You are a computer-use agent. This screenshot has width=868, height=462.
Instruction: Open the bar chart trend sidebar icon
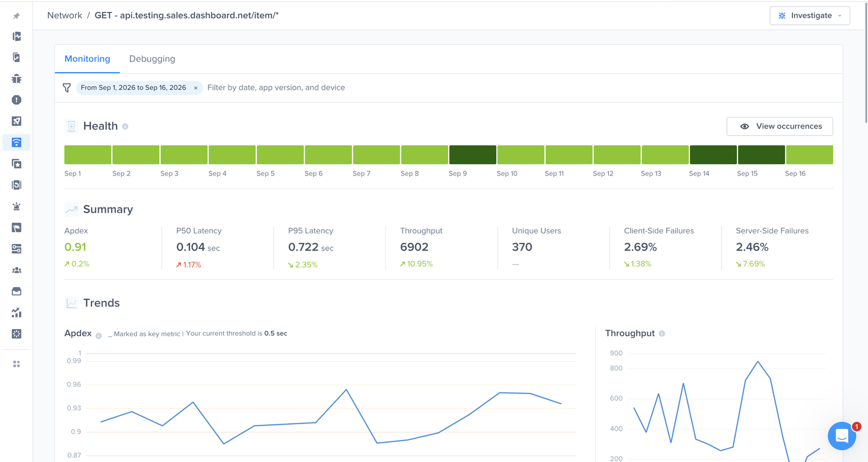coord(17,313)
